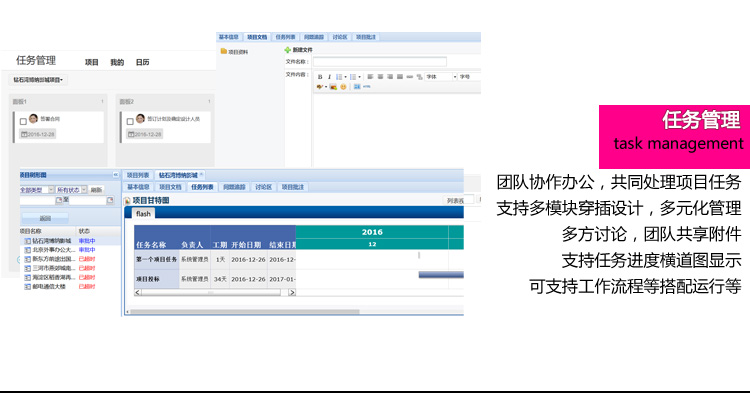Screen dimensions: 750x393
Task: Click the avatar on the 签订计划 task card
Action: coord(140,119)
